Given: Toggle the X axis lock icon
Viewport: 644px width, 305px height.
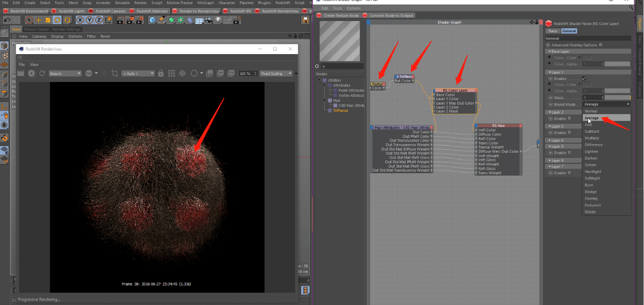Looking at the screenshot, I should (x=79, y=20).
